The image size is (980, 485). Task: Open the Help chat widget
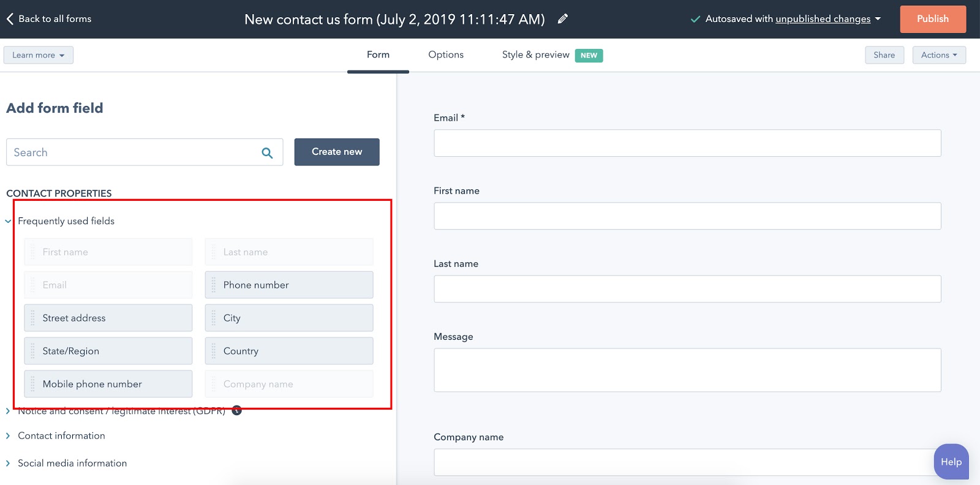tap(951, 462)
